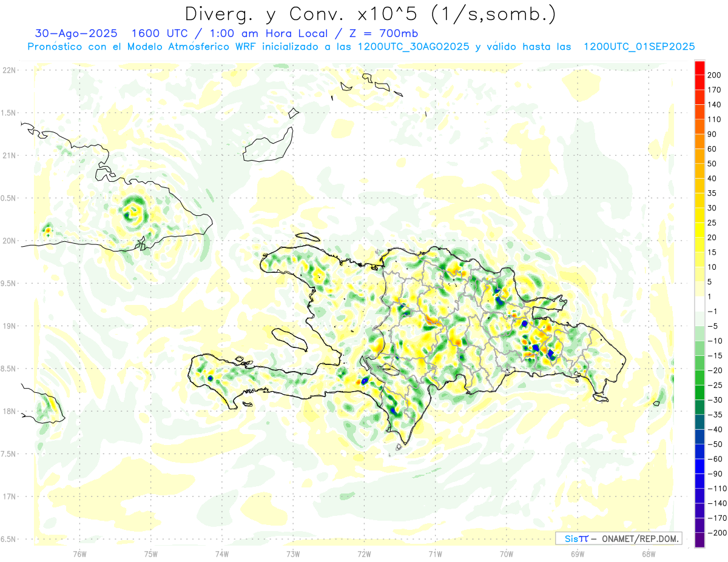Image resolution: width=728 pixels, height=562 pixels.
Task: Click the colorbar value '-60'
Action: tap(715, 459)
